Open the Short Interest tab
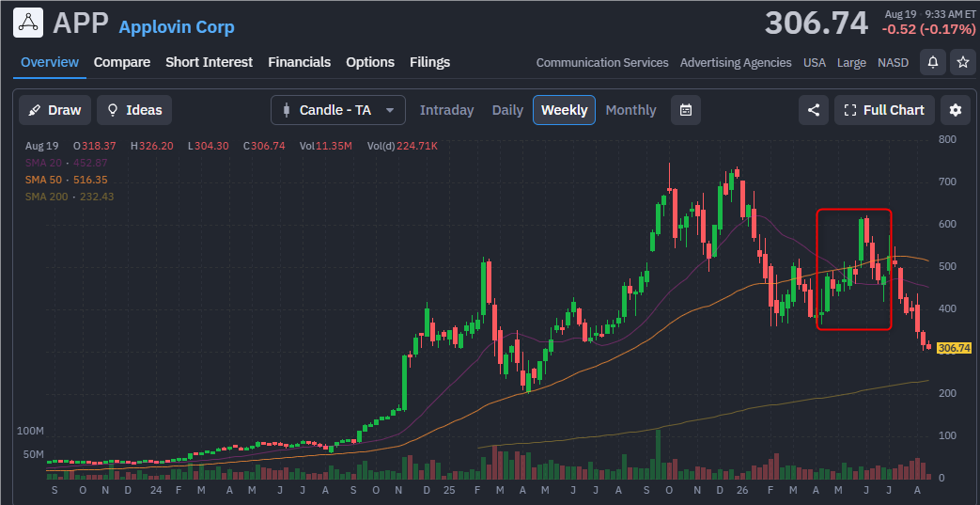The image size is (980, 505). click(209, 62)
